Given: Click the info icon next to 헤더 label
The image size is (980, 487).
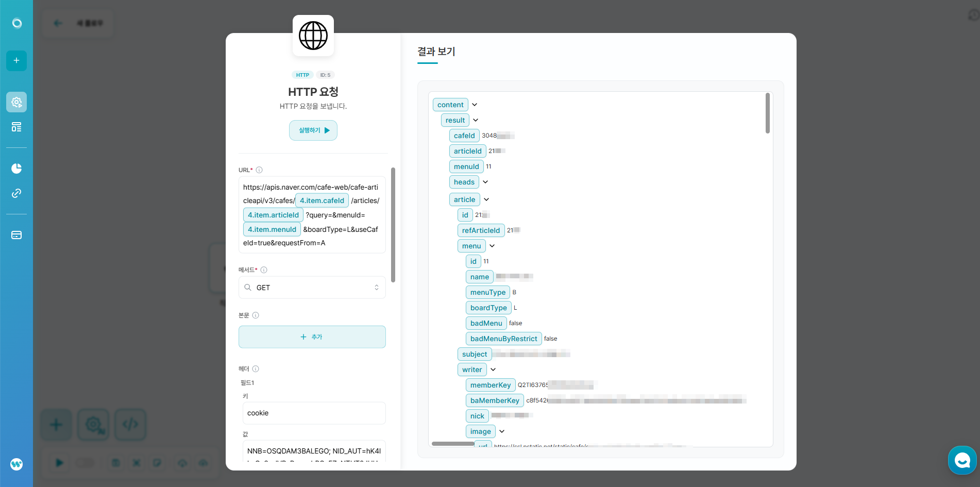Looking at the screenshot, I should 256,369.
